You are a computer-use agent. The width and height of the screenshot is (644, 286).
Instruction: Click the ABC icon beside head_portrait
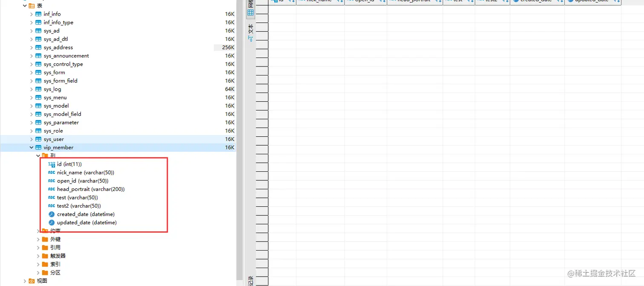52,189
